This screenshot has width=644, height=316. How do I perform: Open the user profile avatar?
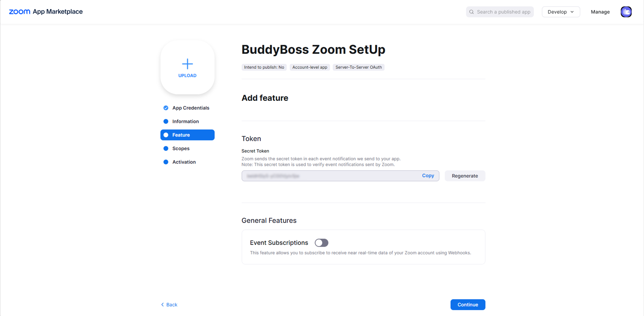click(x=626, y=12)
